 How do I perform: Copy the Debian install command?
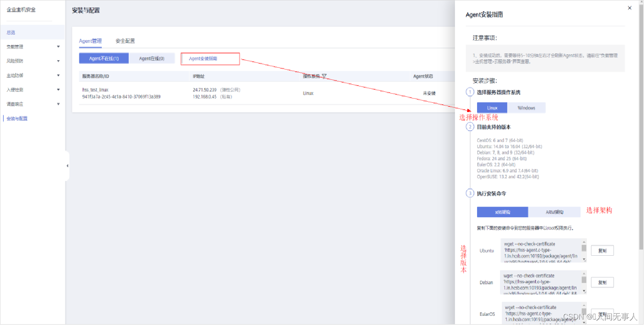(602, 282)
